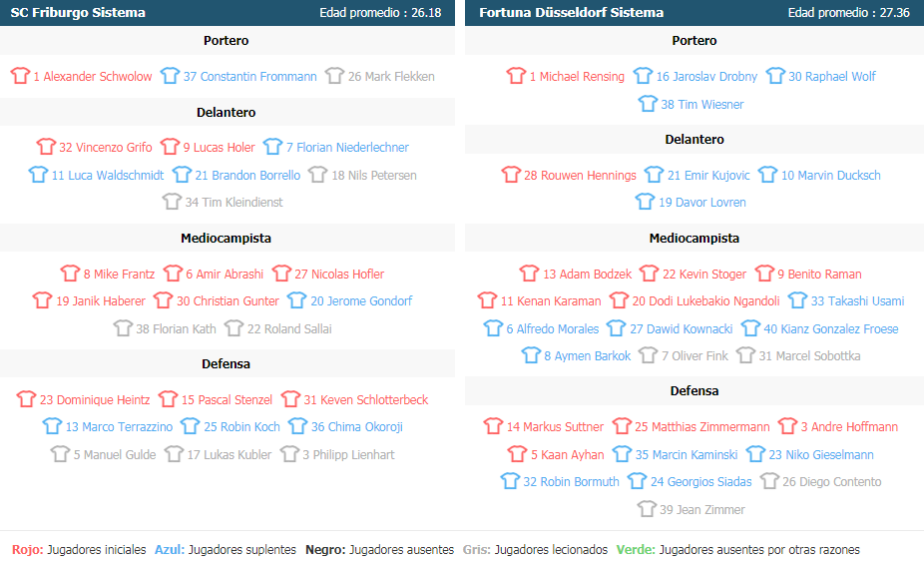Open Diego Contento injured player link
The width and height of the screenshot is (924, 567).
[832, 482]
